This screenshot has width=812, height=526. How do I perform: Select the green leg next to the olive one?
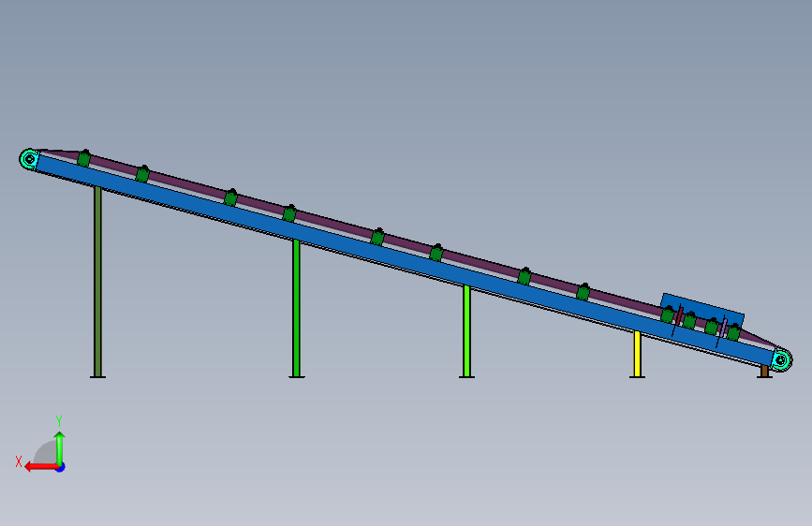point(296,309)
